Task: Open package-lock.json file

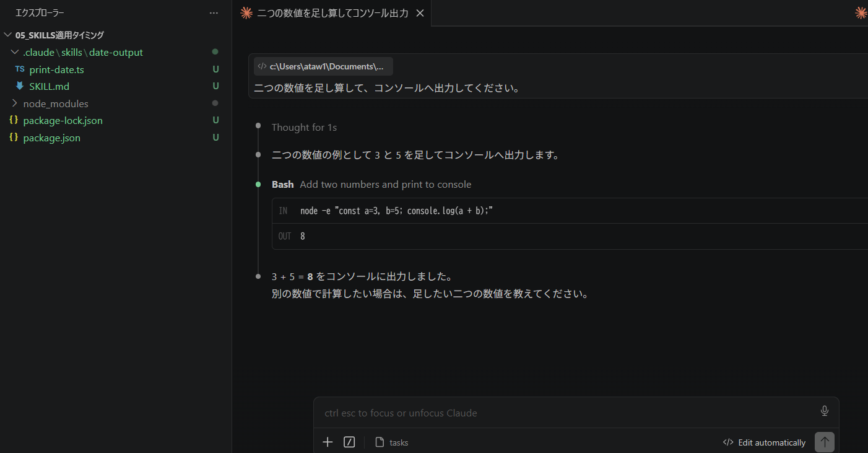Action: (63, 121)
